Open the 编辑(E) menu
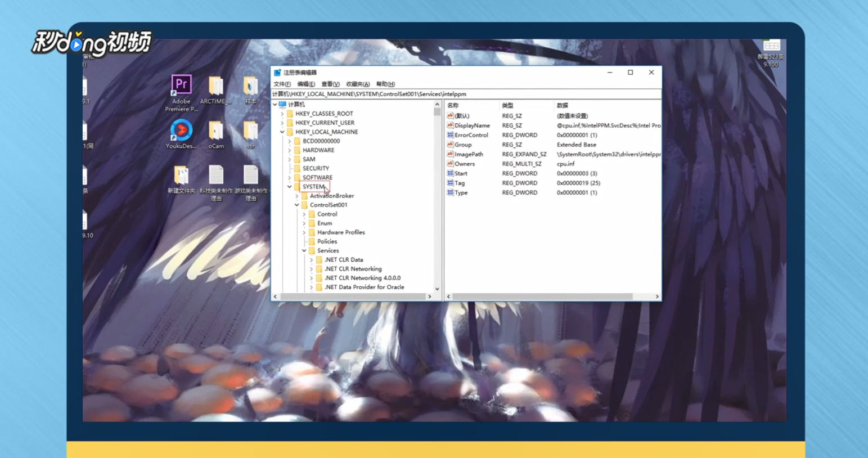This screenshot has height=458, width=868. [306, 84]
